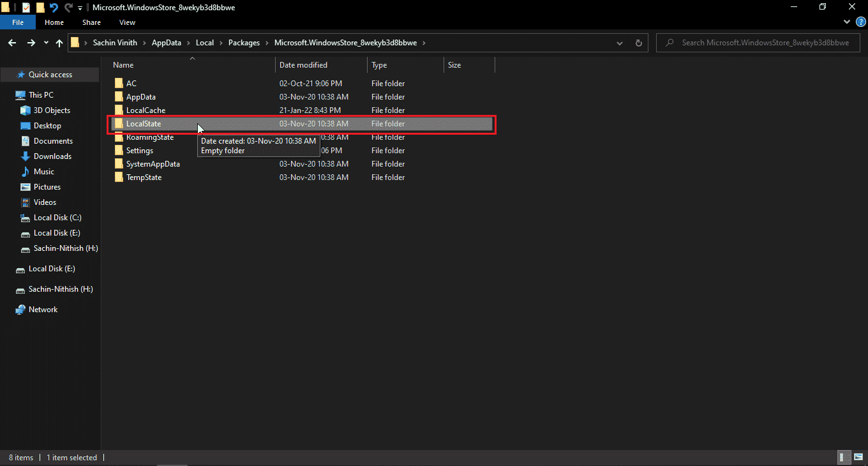
Task: Go forward with the right arrow button
Action: [x=31, y=43]
